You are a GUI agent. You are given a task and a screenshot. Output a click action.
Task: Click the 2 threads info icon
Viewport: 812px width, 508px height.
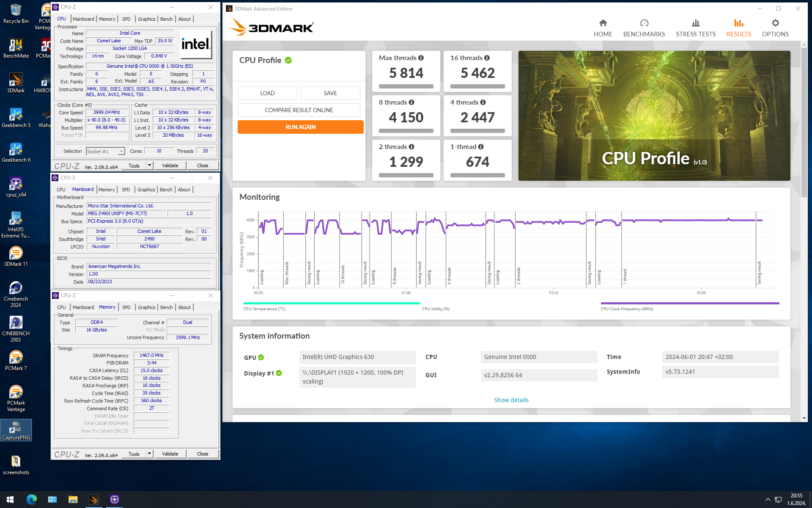tap(411, 147)
